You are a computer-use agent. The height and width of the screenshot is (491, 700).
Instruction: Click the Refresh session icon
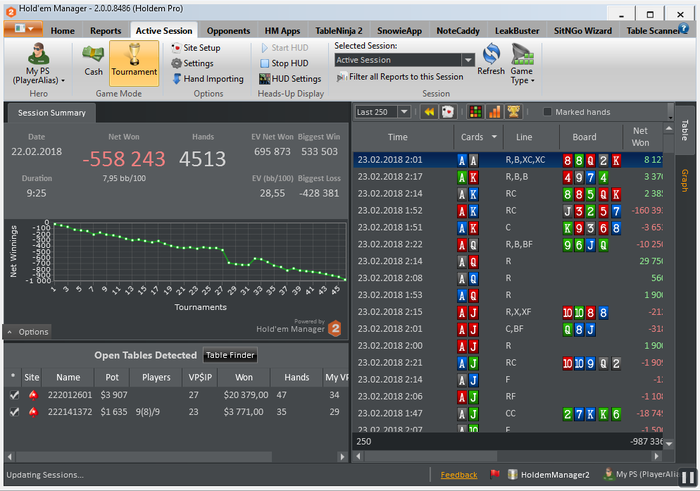pyautogui.click(x=491, y=59)
